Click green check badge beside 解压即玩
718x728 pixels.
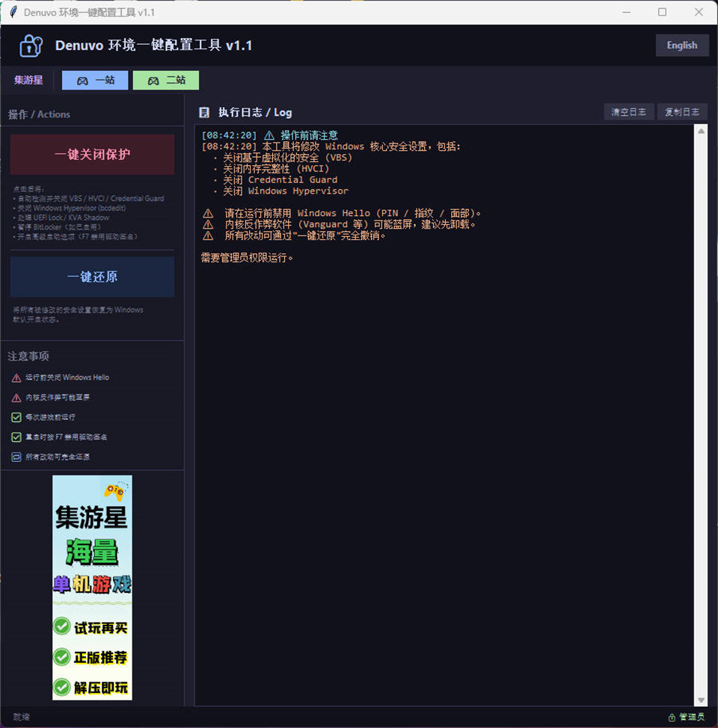[x=61, y=687]
